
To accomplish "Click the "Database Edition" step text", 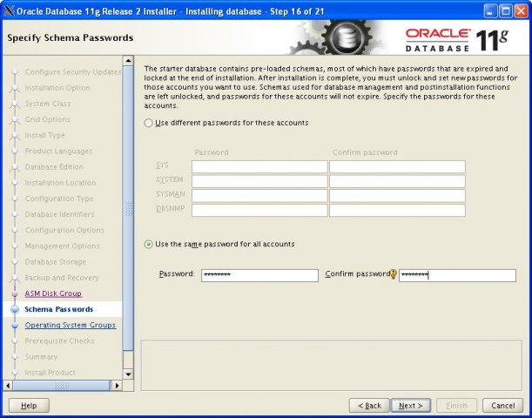I will pos(54,167).
